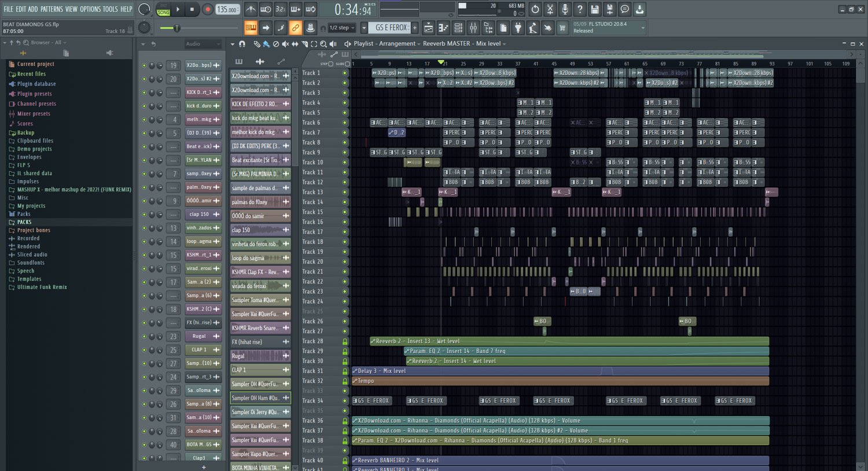This screenshot has width=868, height=471.
Task: Toggle the green LED of channel 19
Action: (144, 65)
